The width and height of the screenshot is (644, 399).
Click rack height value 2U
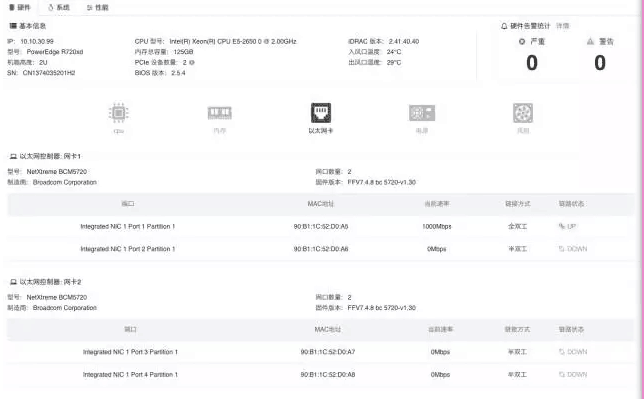43,62
